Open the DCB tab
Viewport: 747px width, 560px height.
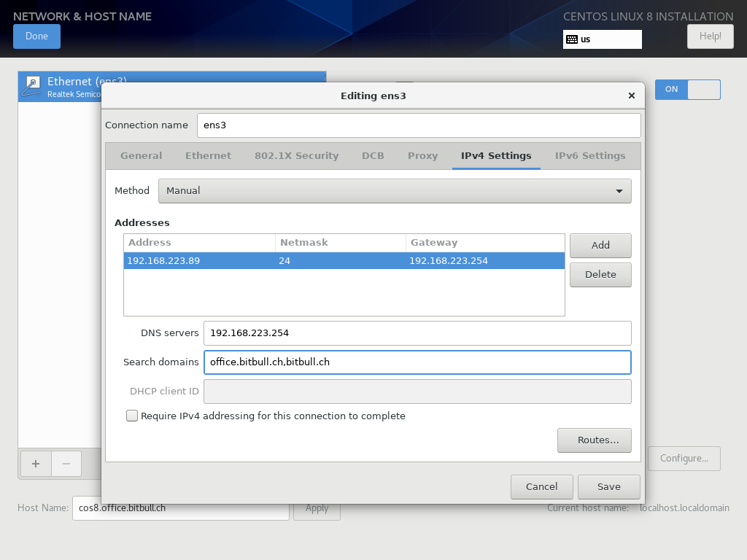pyautogui.click(x=373, y=156)
